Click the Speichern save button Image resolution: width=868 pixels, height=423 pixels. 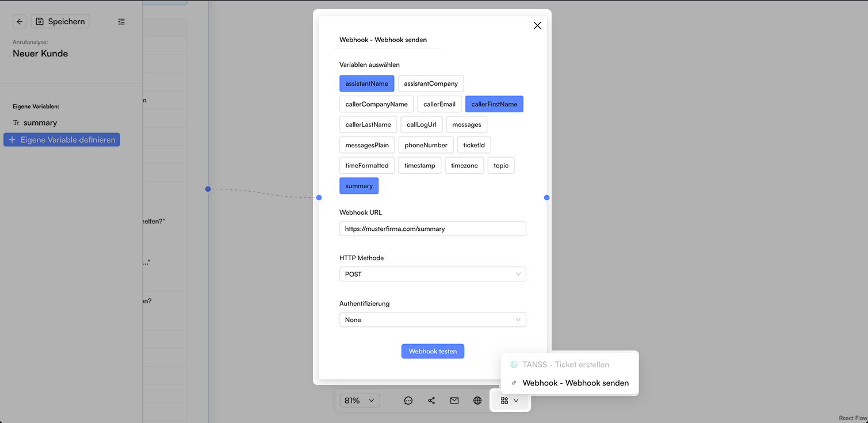pyautogui.click(x=60, y=21)
